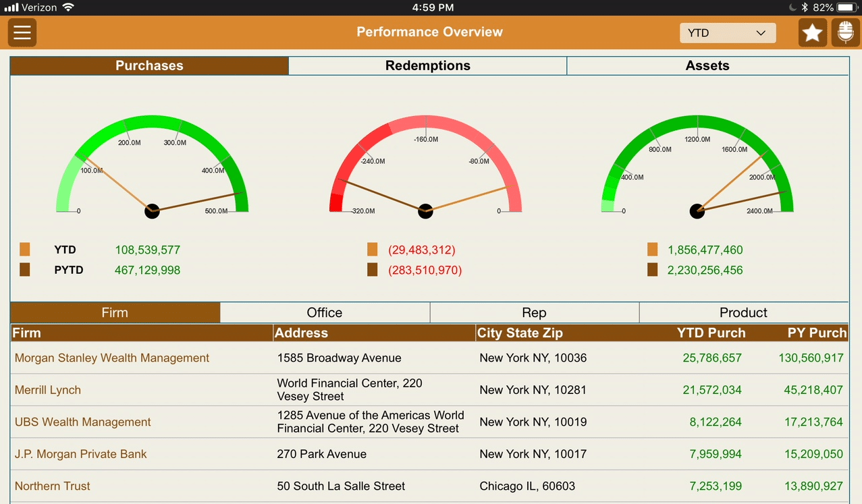Click the 130,560,917 PY Purch value
This screenshot has height=504, width=862.
811,358
